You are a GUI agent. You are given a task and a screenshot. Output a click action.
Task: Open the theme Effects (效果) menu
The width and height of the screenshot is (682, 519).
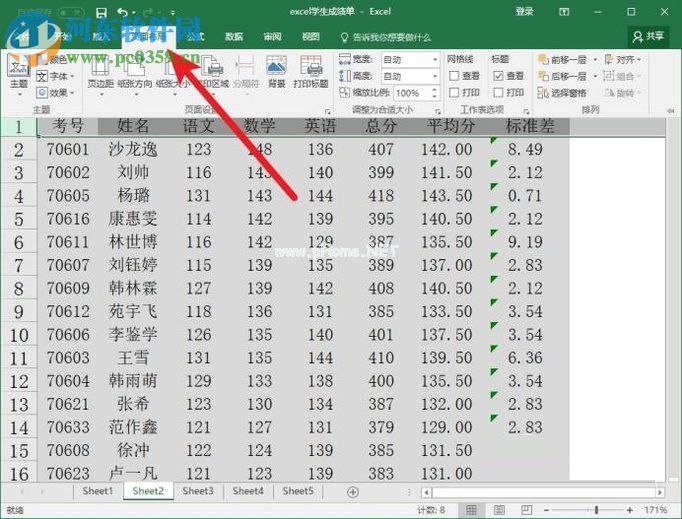pyautogui.click(x=55, y=93)
